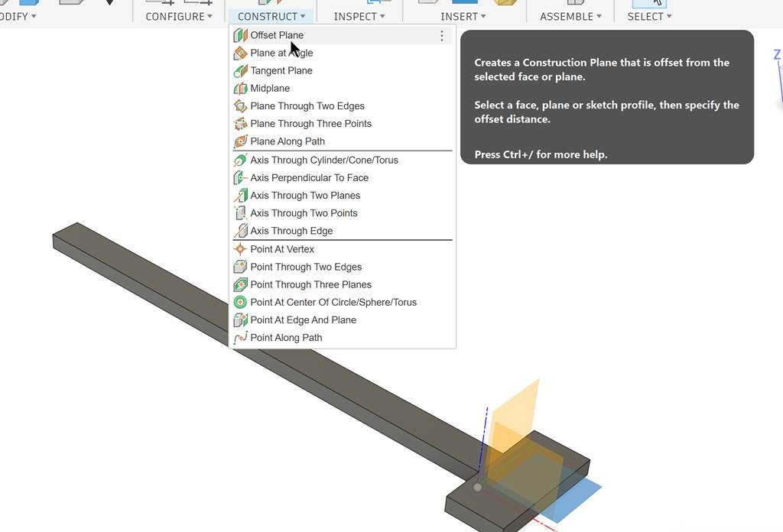This screenshot has width=783, height=532.
Task: Click the Point Through Three Planes icon
Action: coord(240,284)
